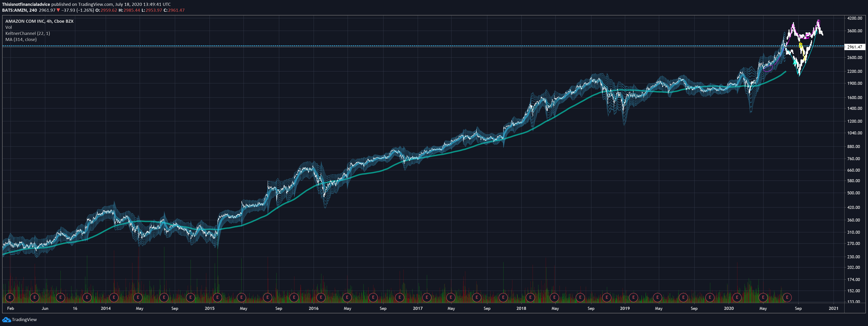Screen dimensions: 868x326
Task: Click the Thisisnotfinancialadvice author name
Action: pos(26,4)
